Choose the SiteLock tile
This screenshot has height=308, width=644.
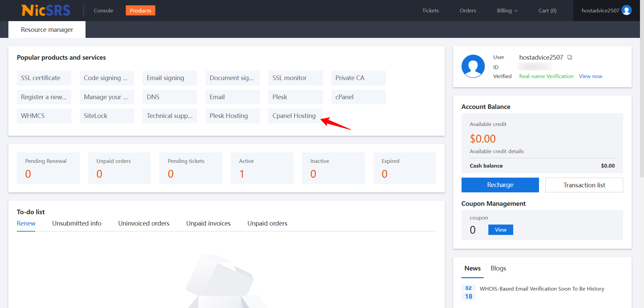107,116
